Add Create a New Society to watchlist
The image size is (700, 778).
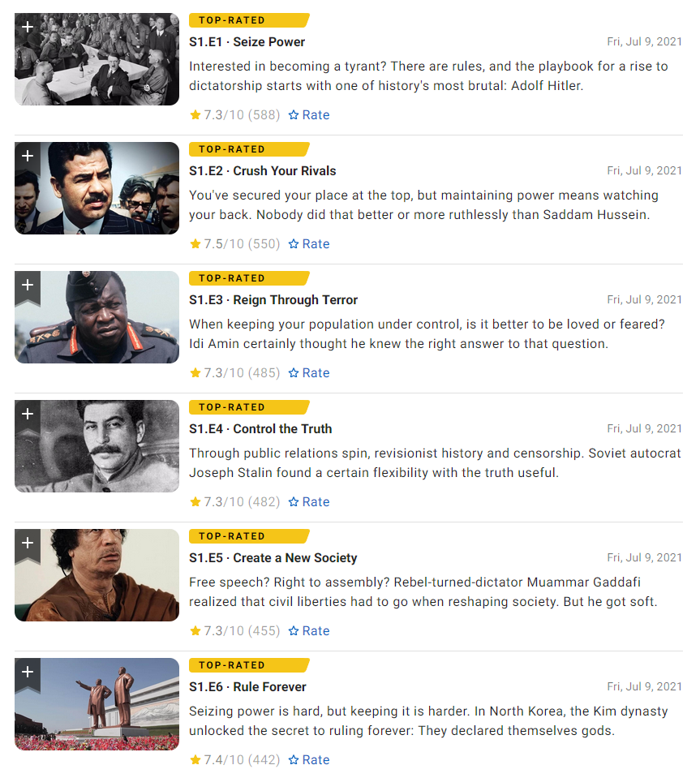(28, 544)
